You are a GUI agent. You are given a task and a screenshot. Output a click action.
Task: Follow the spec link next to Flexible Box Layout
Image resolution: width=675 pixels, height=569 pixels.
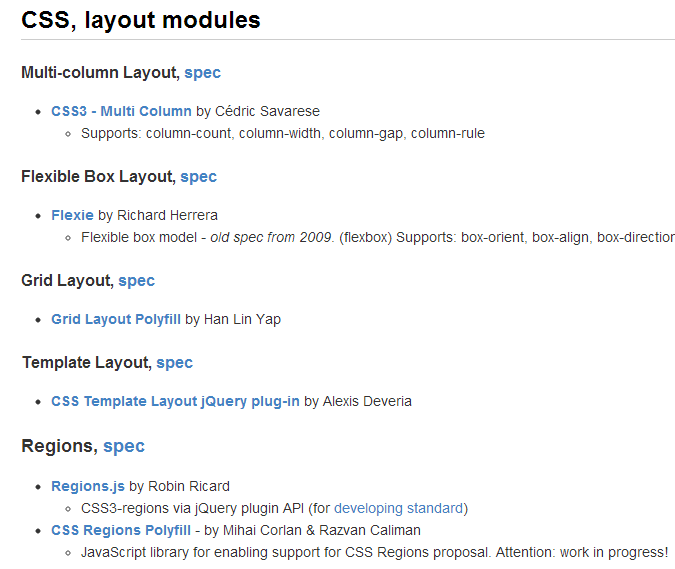tap(198, 177)
